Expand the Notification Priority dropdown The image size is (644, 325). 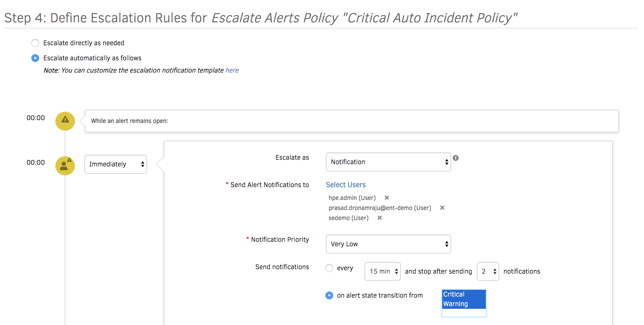pyautogui.click(x=387, y=244)
